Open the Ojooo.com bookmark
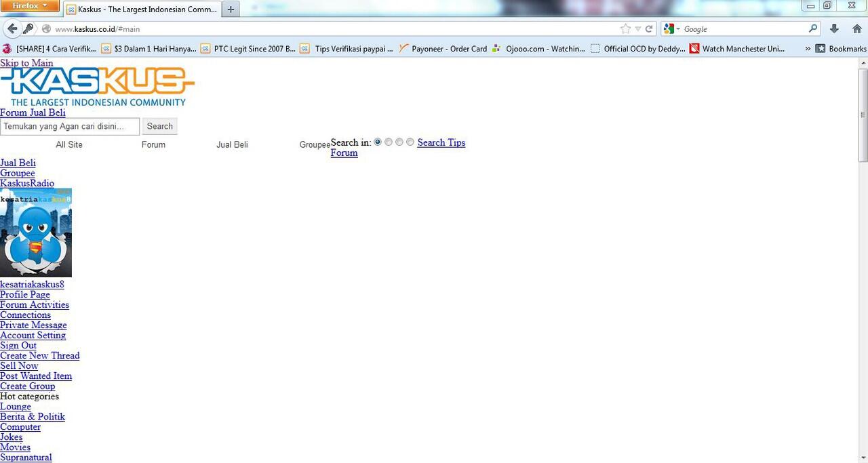 click(x=538, y=49)
